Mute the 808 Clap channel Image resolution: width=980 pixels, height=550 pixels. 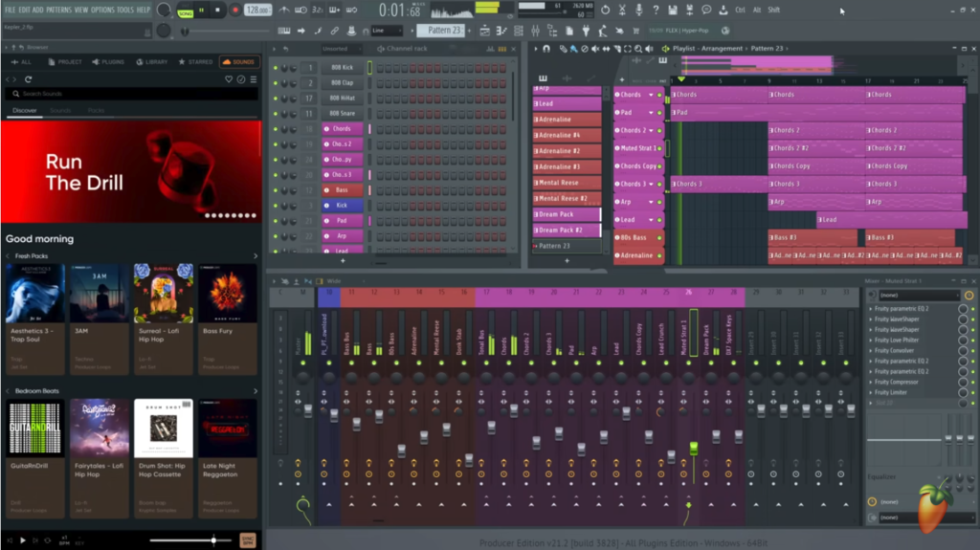point(275,82)
